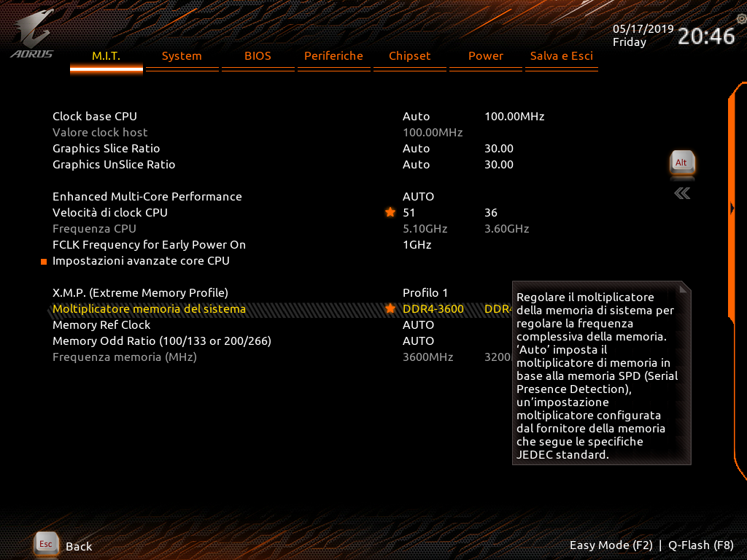Click the 3600MHz memory frequency readout
Viewport: 747px width, 560px height.
pyautogui.click(x=427, y=357)
